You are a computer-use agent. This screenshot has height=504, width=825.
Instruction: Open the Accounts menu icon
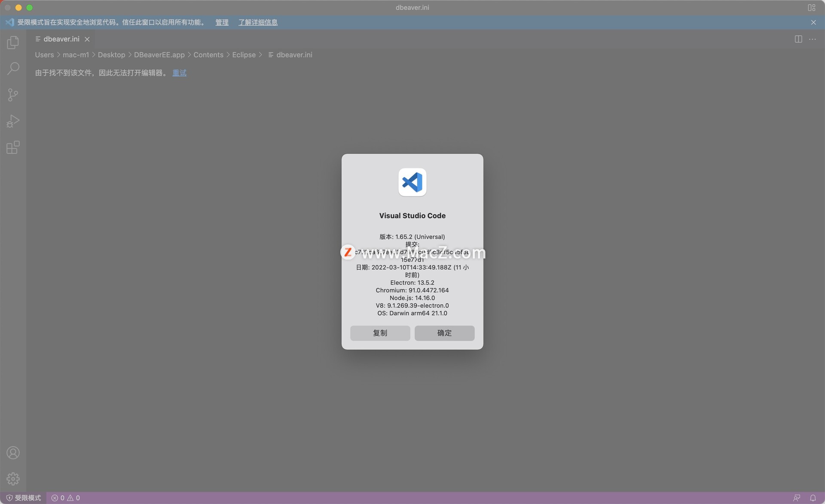tap(13, 452)
